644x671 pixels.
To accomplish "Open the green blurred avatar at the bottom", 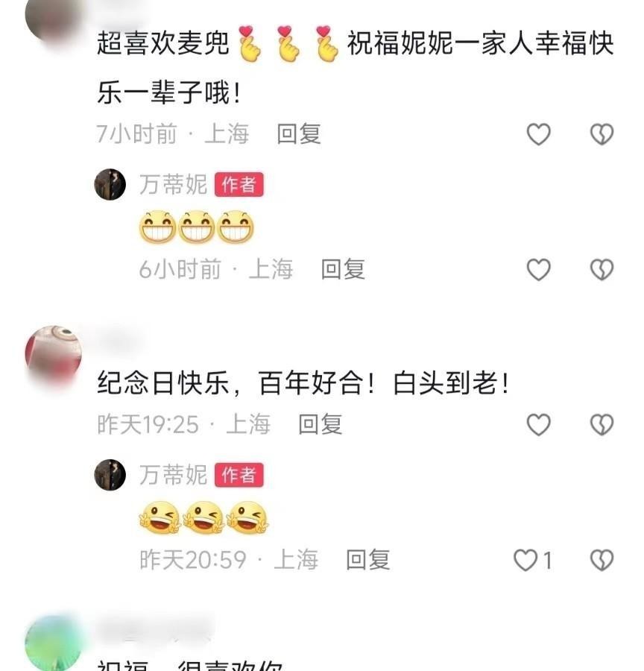I will tap(54, 643).
